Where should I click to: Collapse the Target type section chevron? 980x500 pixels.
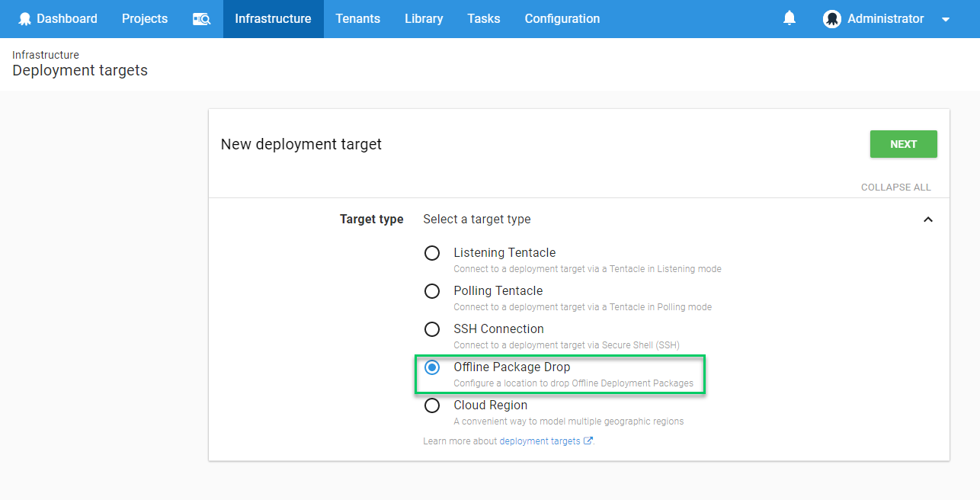[928, 220]
